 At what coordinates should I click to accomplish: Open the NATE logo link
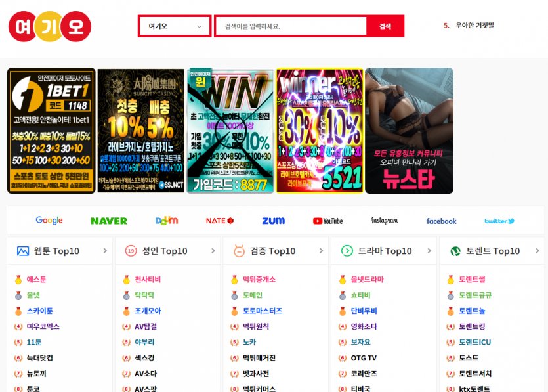[x=220, y=221]
